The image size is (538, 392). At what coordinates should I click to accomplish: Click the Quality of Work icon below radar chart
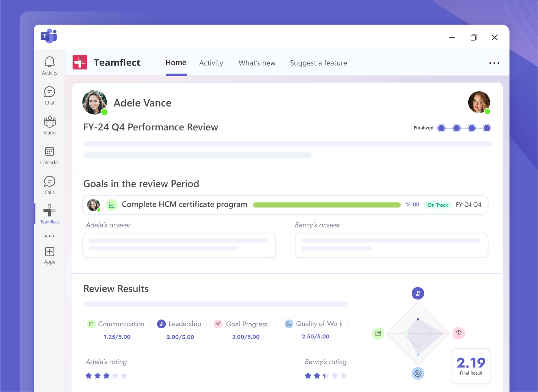coord(418,373)
